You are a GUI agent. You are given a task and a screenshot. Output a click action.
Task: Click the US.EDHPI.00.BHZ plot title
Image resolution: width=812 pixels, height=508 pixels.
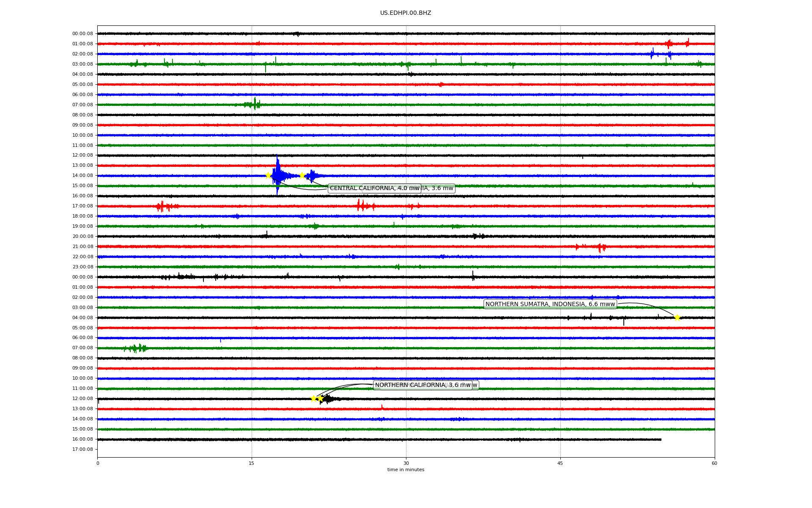pyautogui.click(x=406, y=13)
